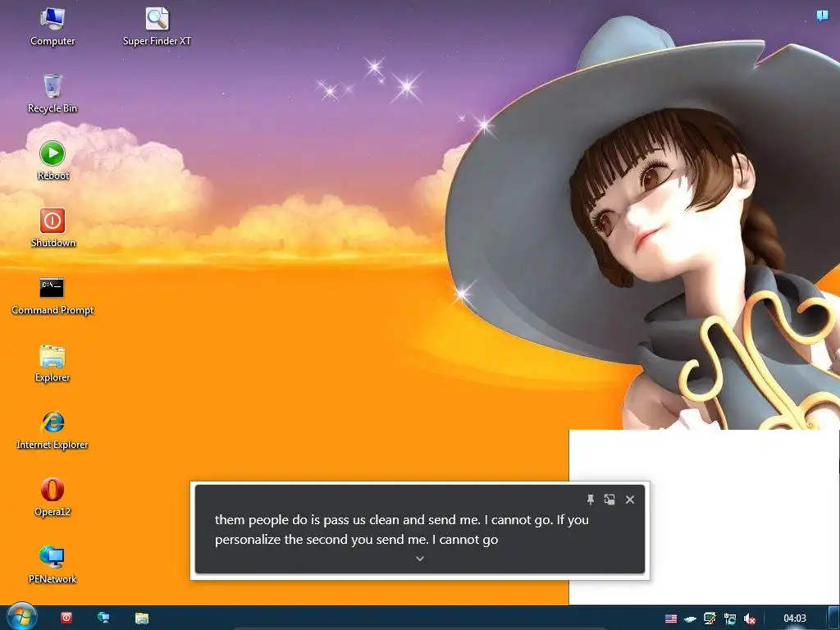Viewport: 840px width, 630px height.
Task: Click the caption box pop-out icon
Action: 609,500
